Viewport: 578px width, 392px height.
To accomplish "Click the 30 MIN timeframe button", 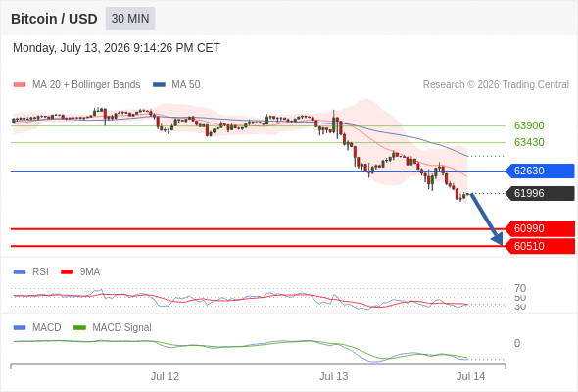I will click(130, 19).
